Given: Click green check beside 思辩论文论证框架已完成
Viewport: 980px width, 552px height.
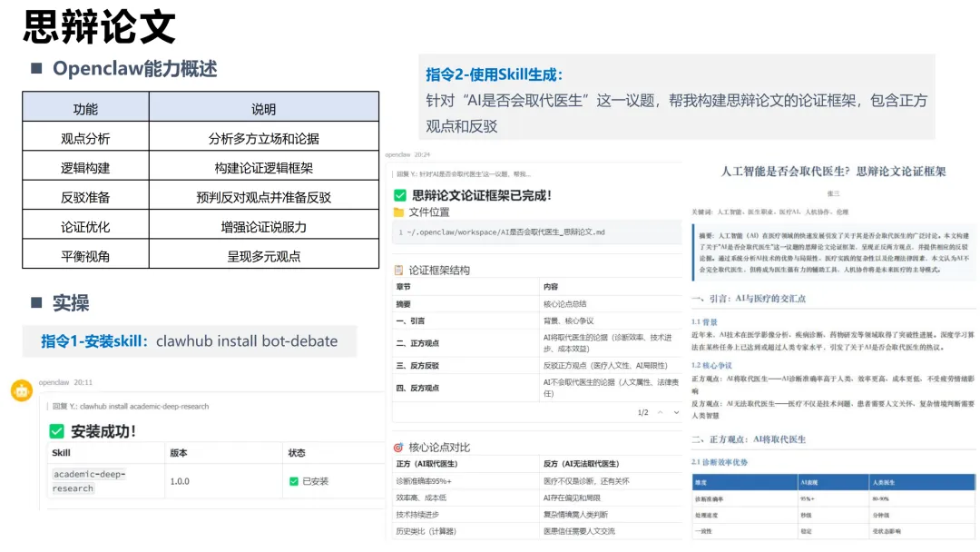Looking at the screenshot, I should click(400, 196).
